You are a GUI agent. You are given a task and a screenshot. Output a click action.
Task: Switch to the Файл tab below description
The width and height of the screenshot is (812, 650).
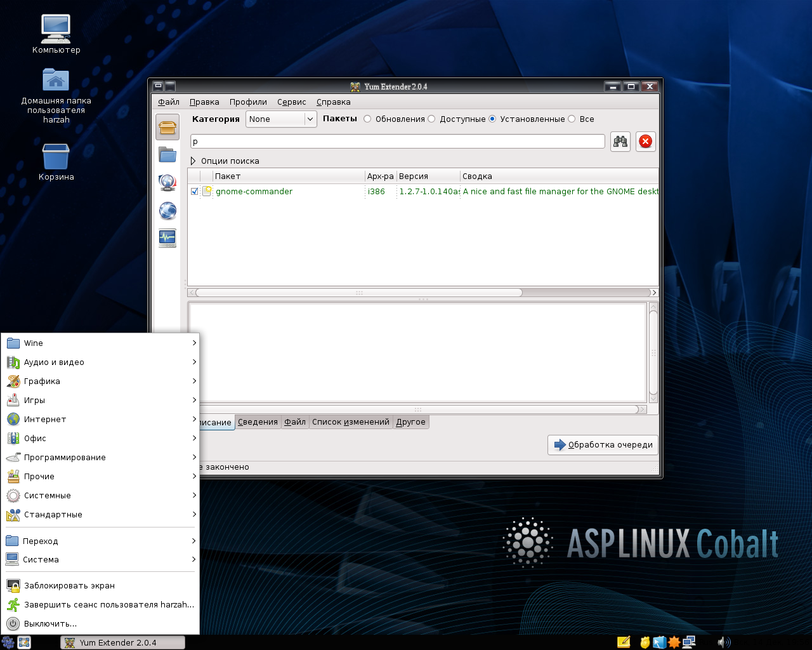click(x=295, y=421)
